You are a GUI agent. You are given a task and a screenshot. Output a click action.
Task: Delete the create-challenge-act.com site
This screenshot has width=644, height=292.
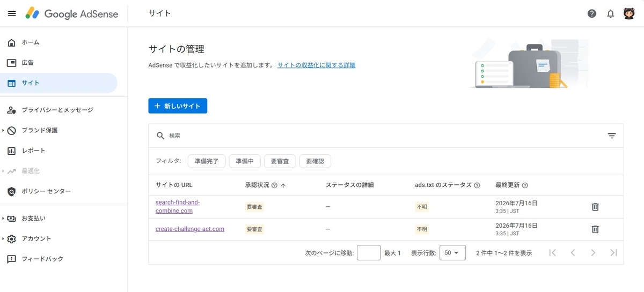coord(595,229)
